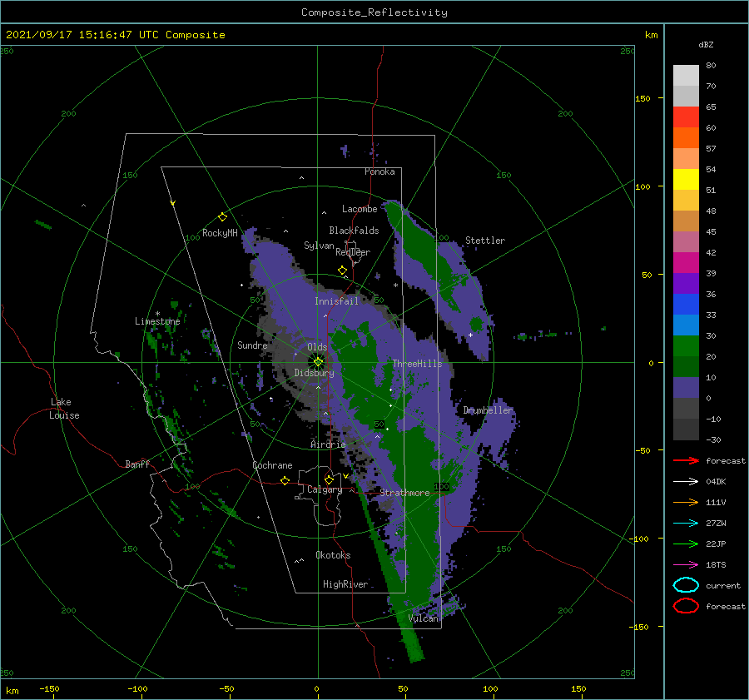Click the Okotoks city label
The image size is (749, 700).
click(x=333, y=555)
